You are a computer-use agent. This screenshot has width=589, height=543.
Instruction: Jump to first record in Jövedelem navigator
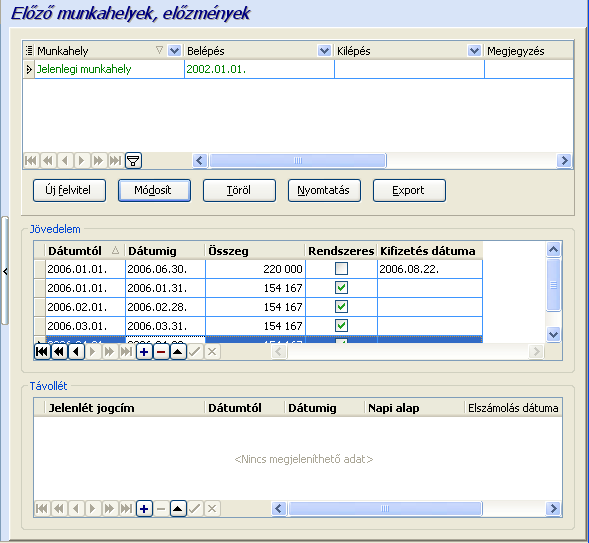[x=42, y=352]
